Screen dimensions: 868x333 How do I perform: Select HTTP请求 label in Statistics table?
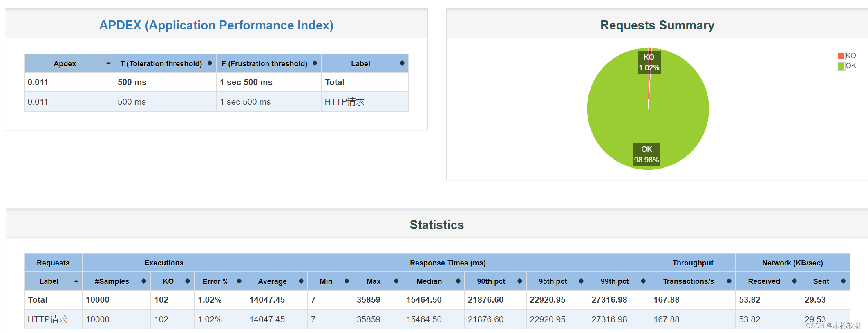click(x=47, y=319)
